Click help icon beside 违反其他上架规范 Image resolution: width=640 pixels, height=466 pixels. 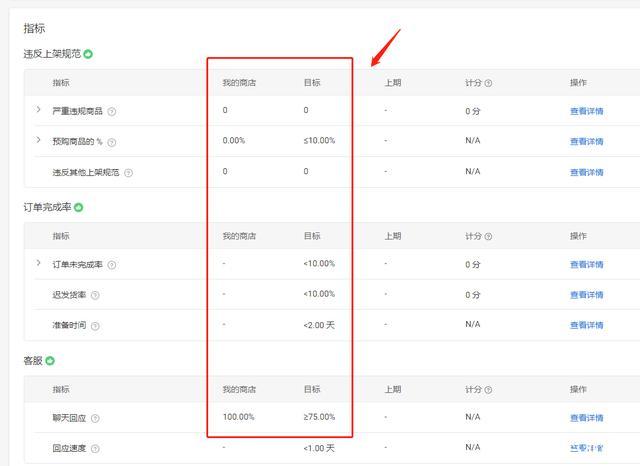point(128,173)
